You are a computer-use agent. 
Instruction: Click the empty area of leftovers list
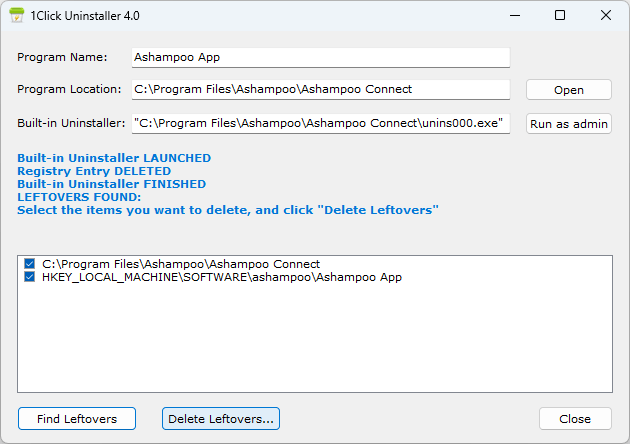315,338
